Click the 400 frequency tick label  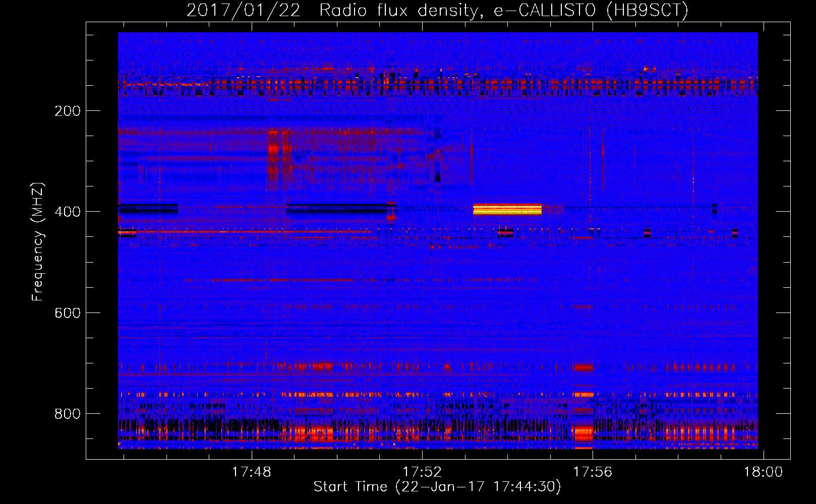coord(68,212)
